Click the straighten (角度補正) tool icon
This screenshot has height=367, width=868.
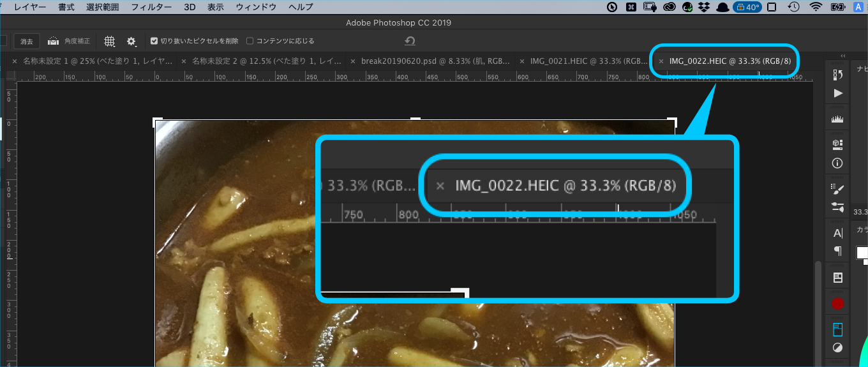click(x=54, y=41)
